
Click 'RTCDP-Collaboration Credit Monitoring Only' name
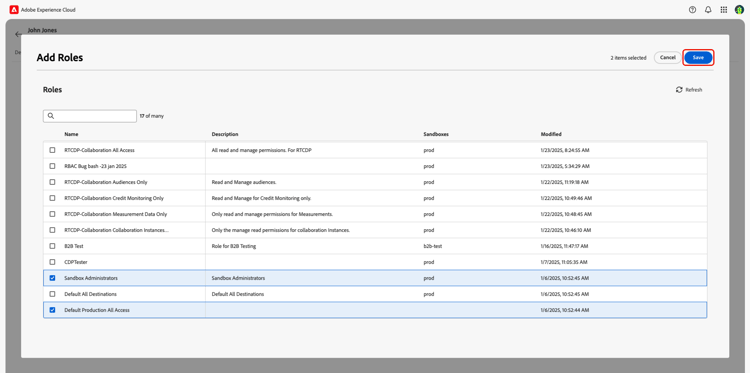coord(114,198)
